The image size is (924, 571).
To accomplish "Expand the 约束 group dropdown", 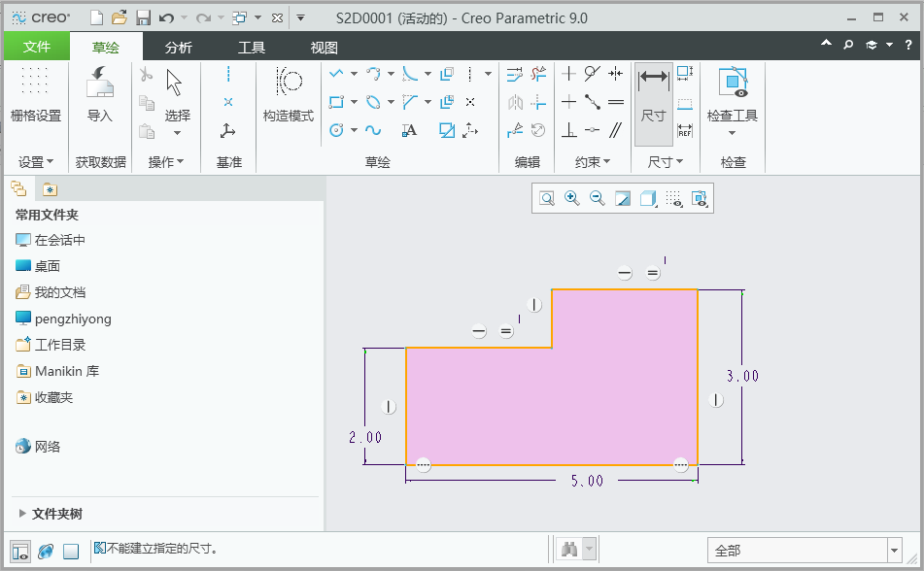I will [593, 161].
